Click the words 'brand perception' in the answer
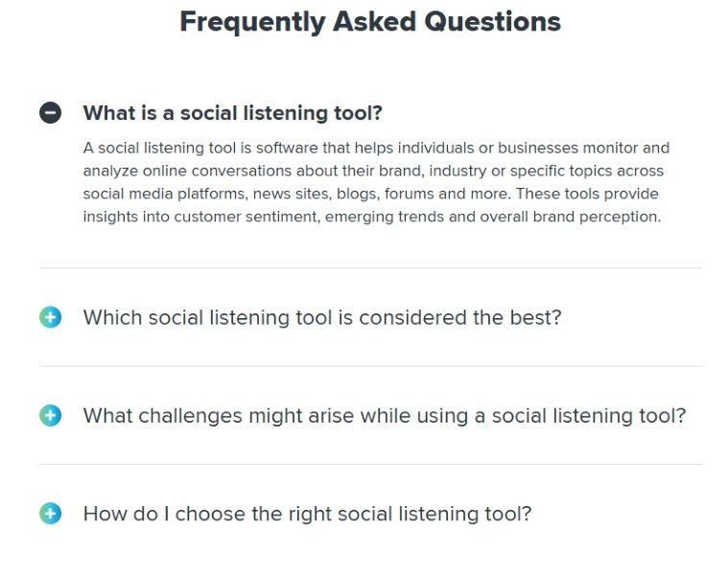The height and width of the screenshot is (575, 728). tap(597, 217)
